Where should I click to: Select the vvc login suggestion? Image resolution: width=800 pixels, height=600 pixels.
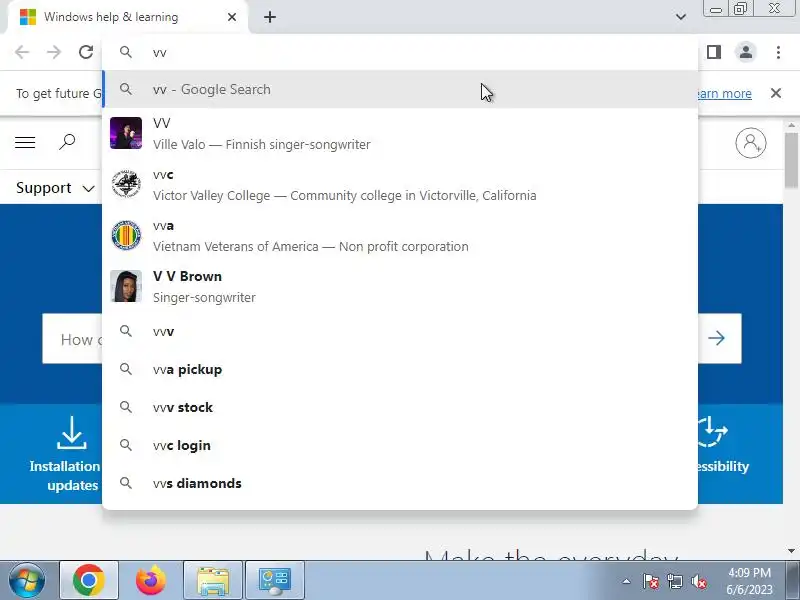click(x=400, y=445)
